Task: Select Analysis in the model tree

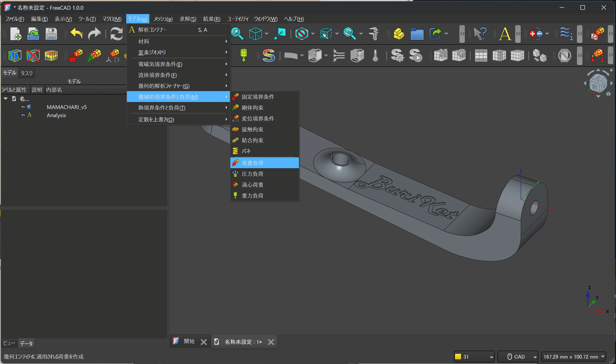Action: pyautogui.click(x=56, y=115)
